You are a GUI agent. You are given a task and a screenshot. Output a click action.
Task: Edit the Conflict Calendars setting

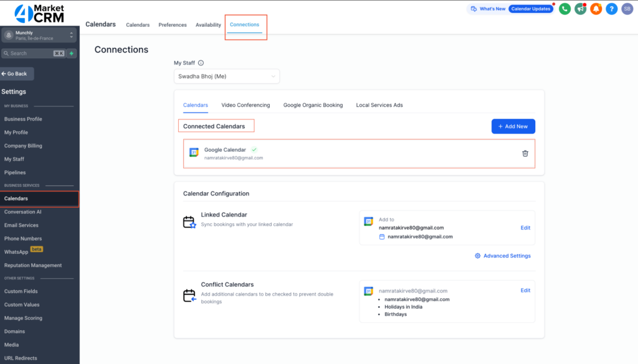(x=525, y=291)
